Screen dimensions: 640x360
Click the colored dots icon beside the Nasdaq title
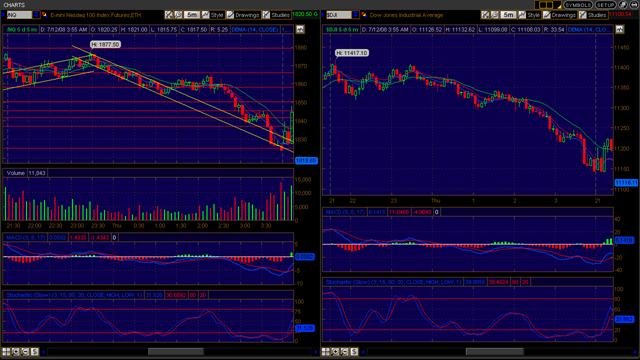point(44,15)
